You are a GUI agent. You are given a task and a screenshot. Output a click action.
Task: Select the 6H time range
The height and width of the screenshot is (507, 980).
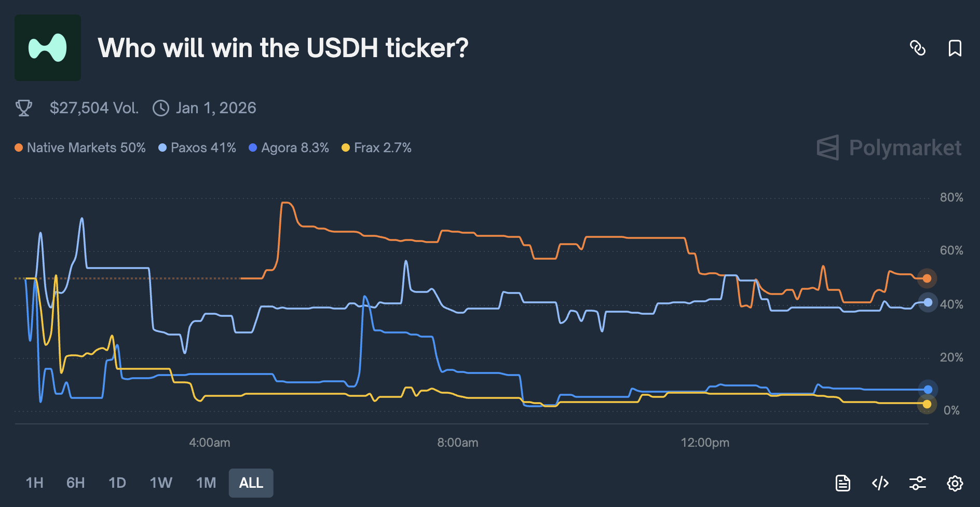(x=75, y=483)
